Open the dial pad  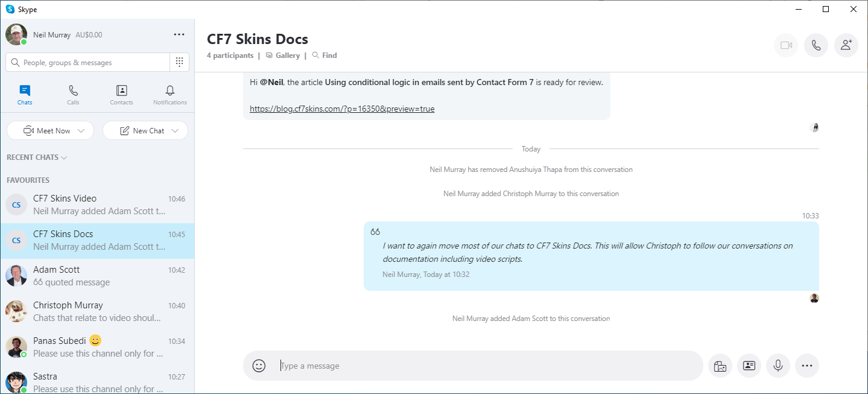click(x=179, y=62)
